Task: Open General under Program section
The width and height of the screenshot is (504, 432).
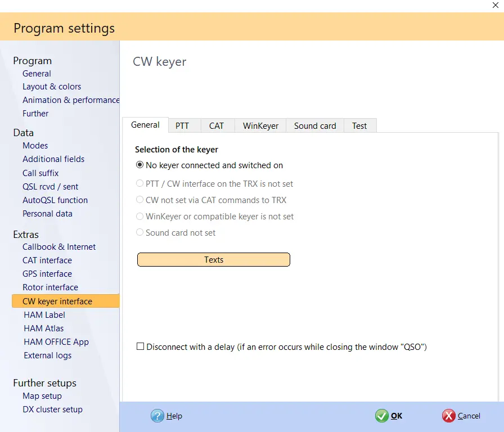Action: pyautogui.click(x=37, y=74)
